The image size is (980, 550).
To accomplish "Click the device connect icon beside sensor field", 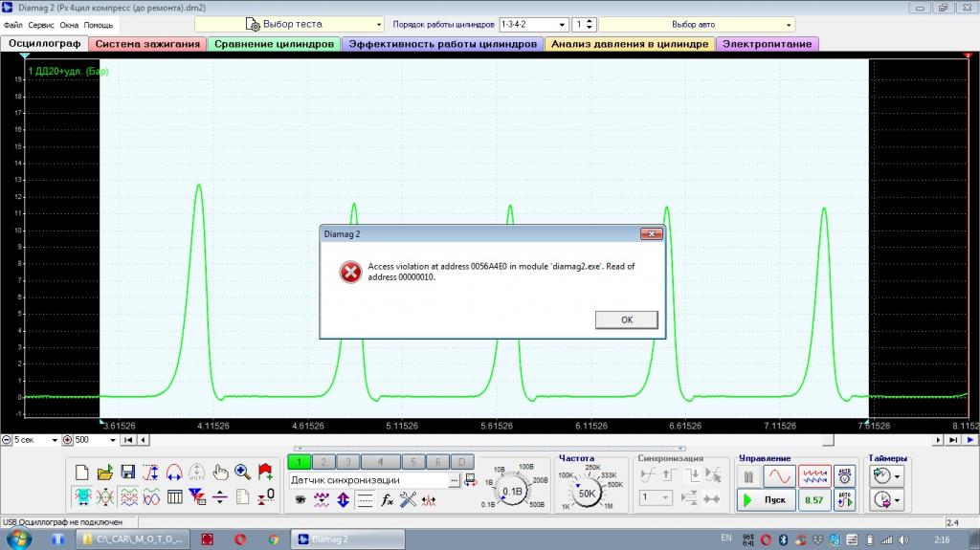I will [471, 480].
